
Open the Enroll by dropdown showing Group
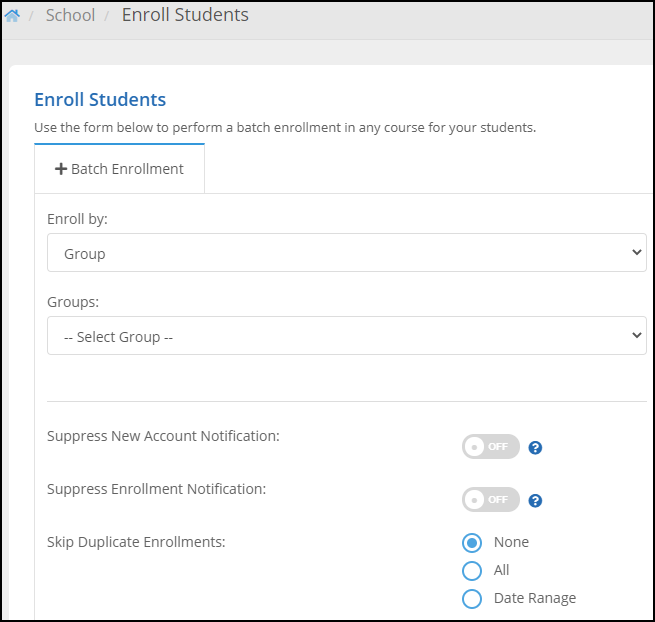(x=346, y=253)
